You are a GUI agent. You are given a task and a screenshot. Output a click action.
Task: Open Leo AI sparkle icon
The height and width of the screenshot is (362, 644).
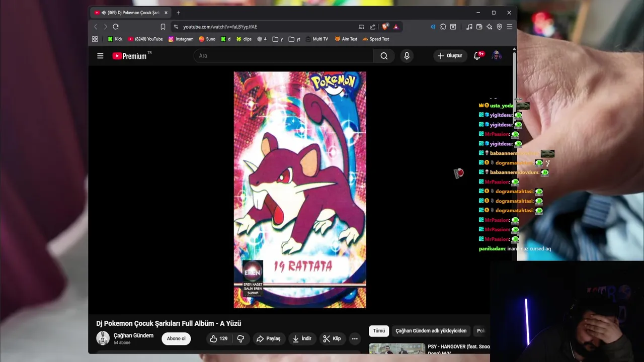(x=489, y=27)
